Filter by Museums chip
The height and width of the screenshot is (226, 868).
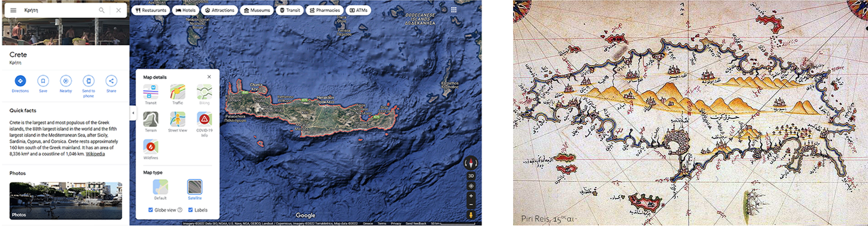pyautogui.click(x=257, y=10)
